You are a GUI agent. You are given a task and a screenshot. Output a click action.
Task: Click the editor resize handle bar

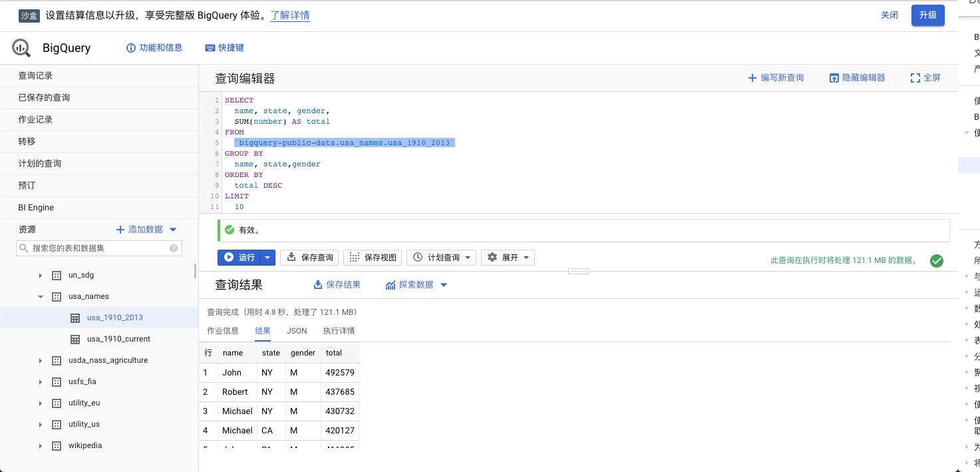(579, 271)
